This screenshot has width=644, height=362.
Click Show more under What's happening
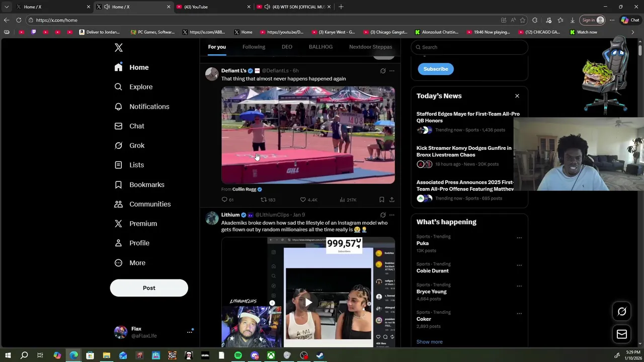[430, 342]
